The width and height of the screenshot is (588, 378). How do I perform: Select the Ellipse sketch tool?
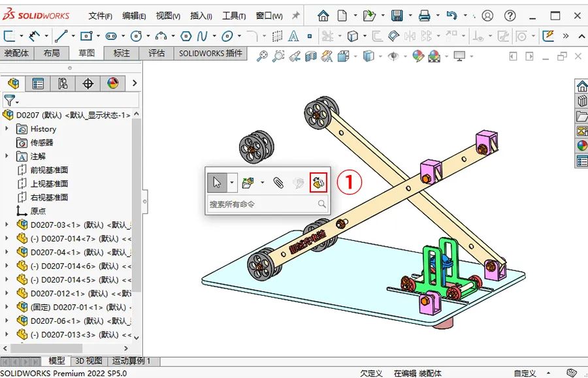click(x=227, y=36)
